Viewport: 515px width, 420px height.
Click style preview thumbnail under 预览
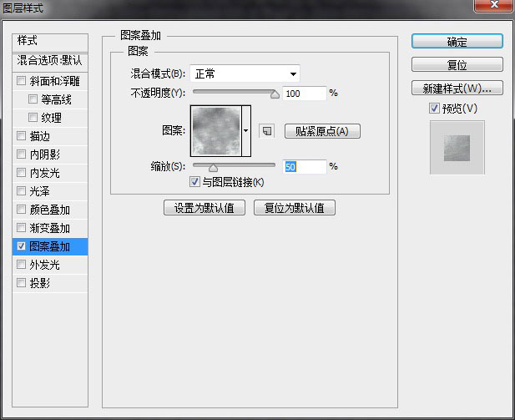(x=457, y=148)
